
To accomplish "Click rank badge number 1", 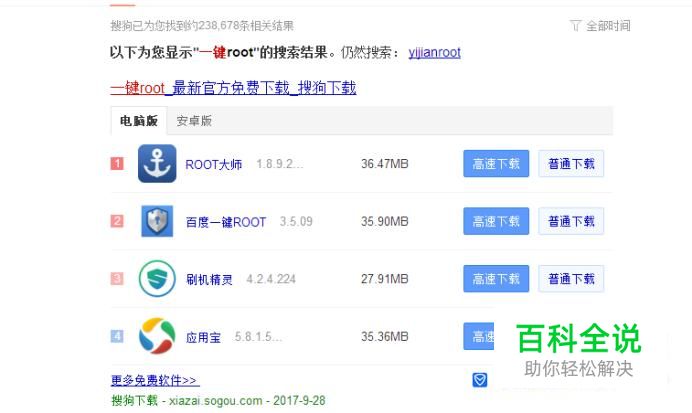I will pos(117,164).
